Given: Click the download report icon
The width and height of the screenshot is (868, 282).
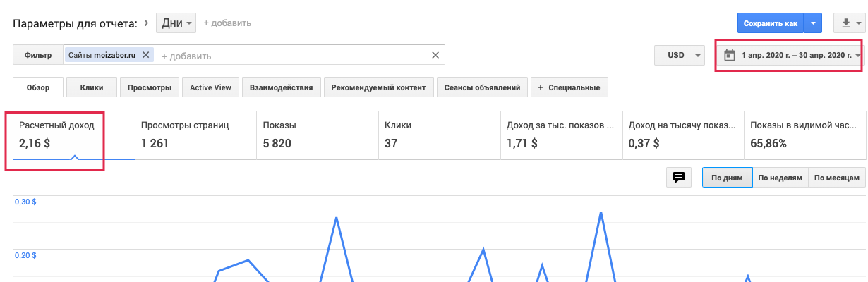Looking at the screenshot, I should click(848, 23).
